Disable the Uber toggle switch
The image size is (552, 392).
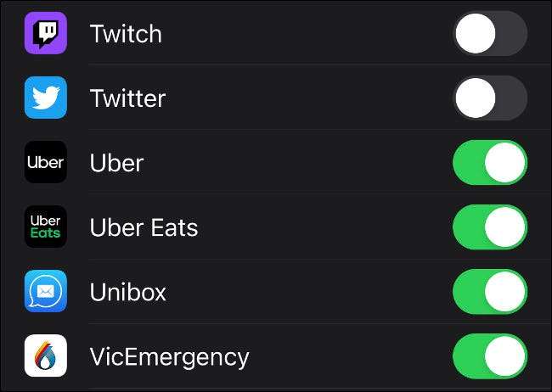(x=490, y=163)
